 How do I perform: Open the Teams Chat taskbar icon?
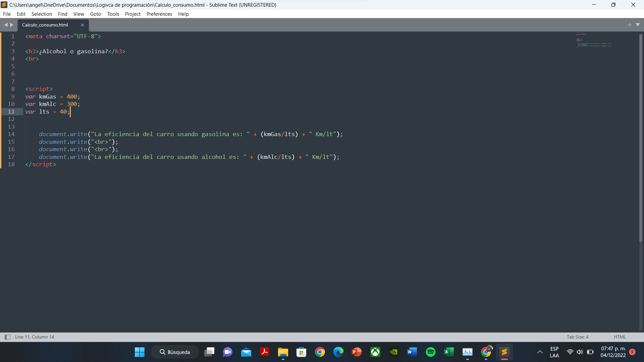click(227, 352)
